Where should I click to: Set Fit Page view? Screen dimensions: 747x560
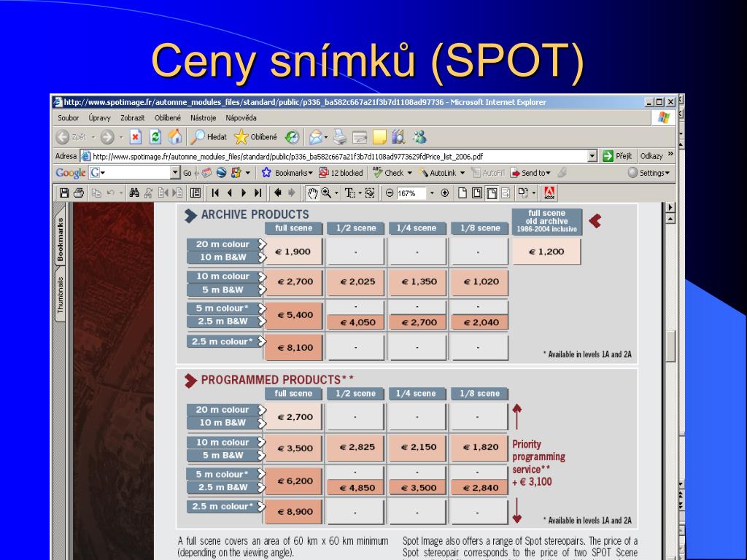click(477, 192)
